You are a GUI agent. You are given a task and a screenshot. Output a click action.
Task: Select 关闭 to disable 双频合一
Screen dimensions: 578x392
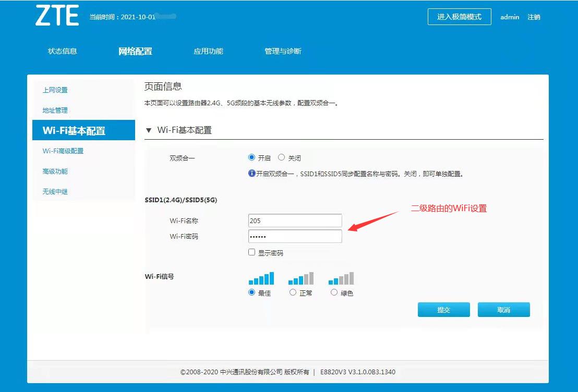[x=282, y=157]
